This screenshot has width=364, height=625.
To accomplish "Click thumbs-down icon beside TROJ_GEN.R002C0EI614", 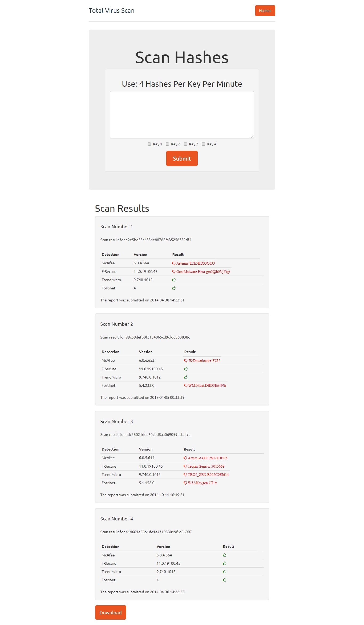I will [185, 475].
